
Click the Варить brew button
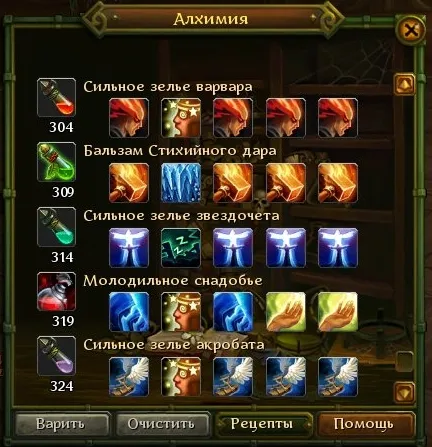(62, 424)
